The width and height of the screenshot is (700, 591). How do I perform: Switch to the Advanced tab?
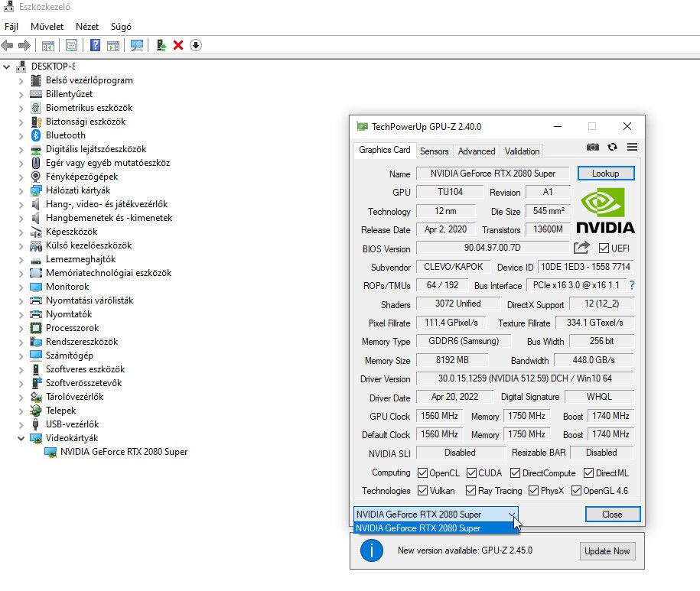pyautogui.click(x=477, y=151)
